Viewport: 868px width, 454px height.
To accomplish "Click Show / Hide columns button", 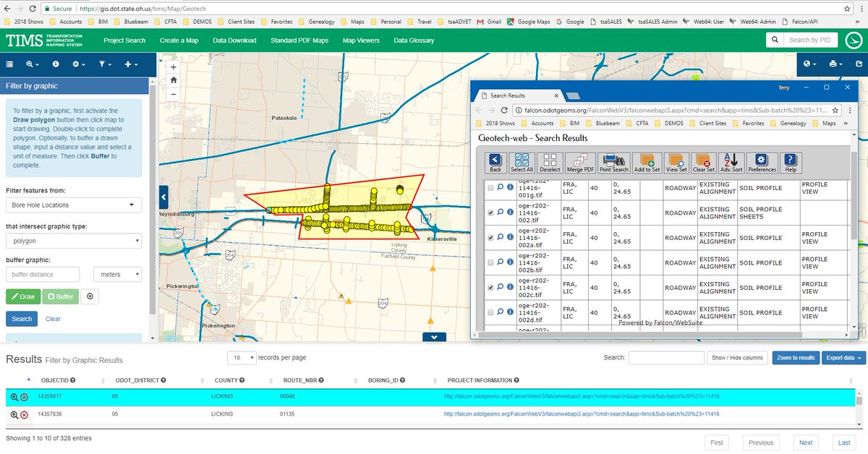I will (737, 357).
